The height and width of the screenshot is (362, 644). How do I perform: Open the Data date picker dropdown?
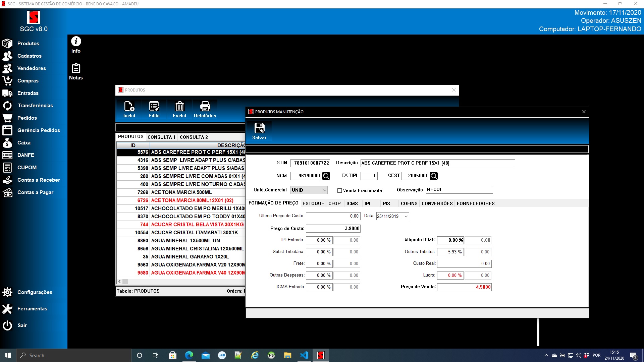click(x=406, y=216)
